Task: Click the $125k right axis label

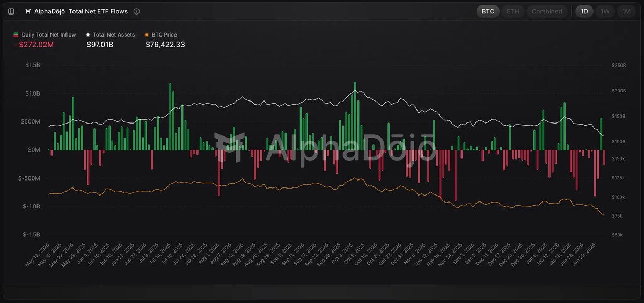Action: 619,178
